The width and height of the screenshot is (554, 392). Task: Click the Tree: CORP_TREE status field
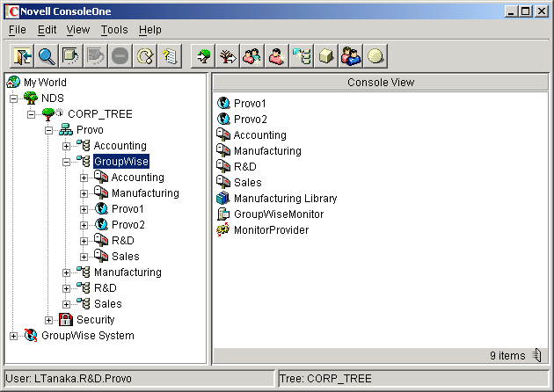point(413,379)
